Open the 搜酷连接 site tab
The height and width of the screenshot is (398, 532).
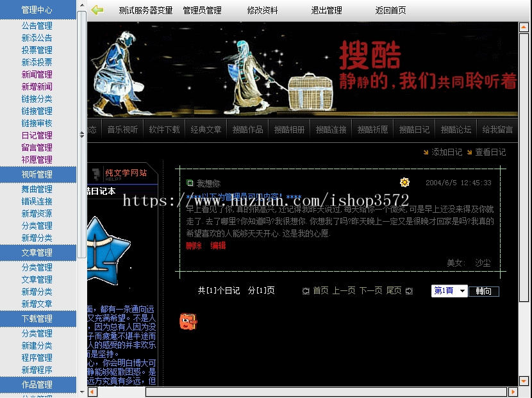pos(331,129)
